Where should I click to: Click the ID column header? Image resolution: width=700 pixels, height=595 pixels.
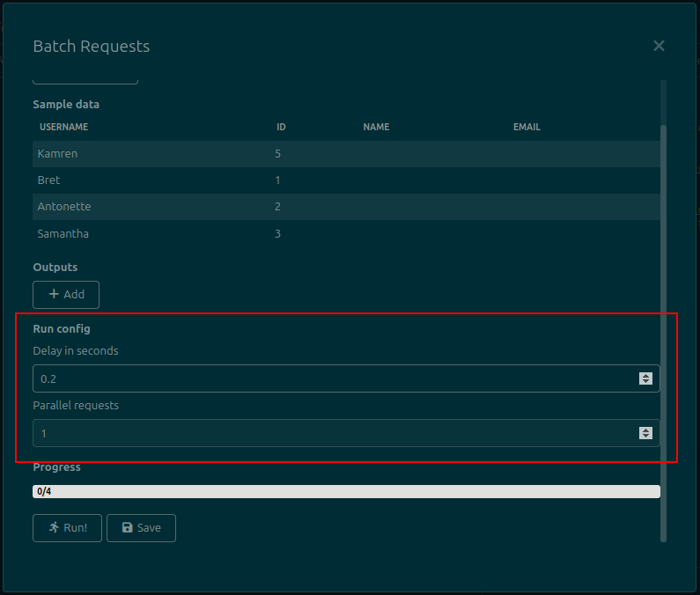(x=281, y=127)
